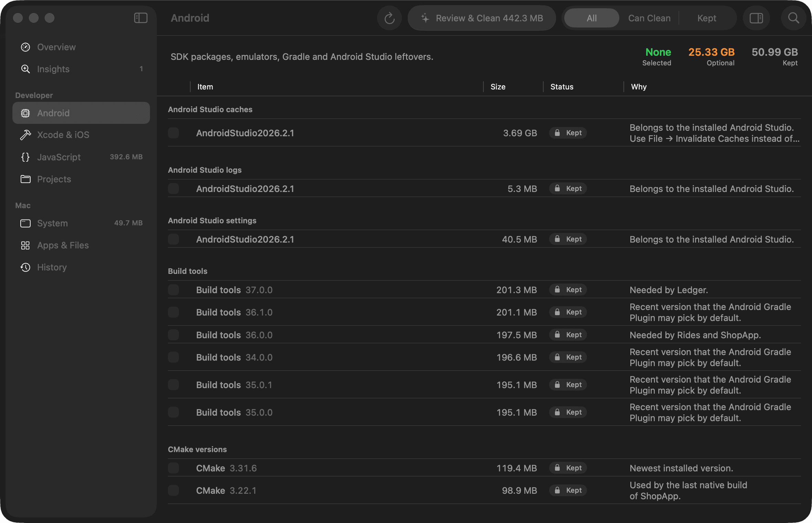Check the Build tools 36.0.0 checkbox
This screenshot has height=523, width=812.
coord(173,335)
